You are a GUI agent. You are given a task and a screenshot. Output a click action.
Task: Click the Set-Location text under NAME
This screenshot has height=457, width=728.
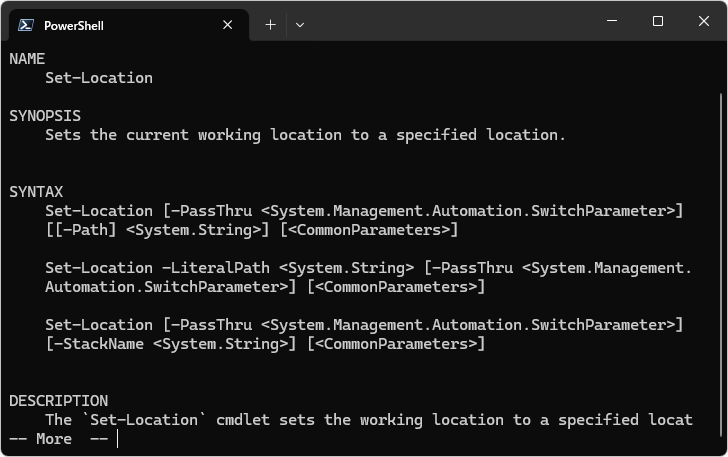tap(99, 78)
